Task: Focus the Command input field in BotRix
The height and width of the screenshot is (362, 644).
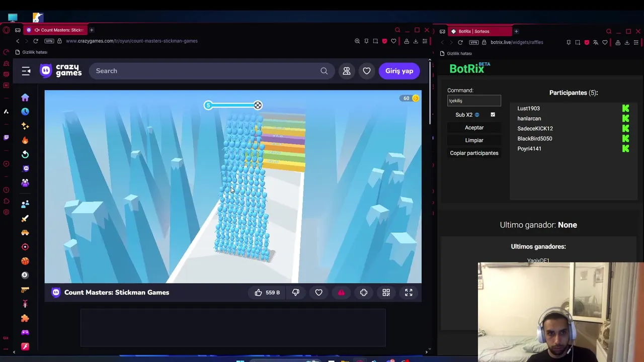Action: tap(474, 101)
